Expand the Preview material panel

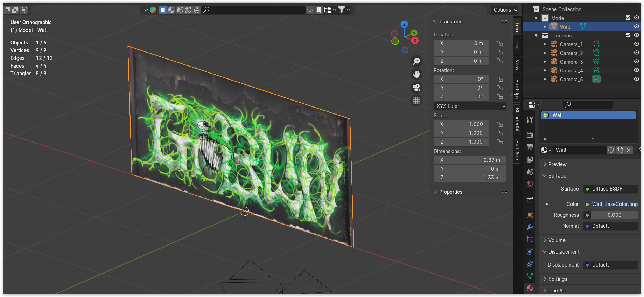(545, 164)
